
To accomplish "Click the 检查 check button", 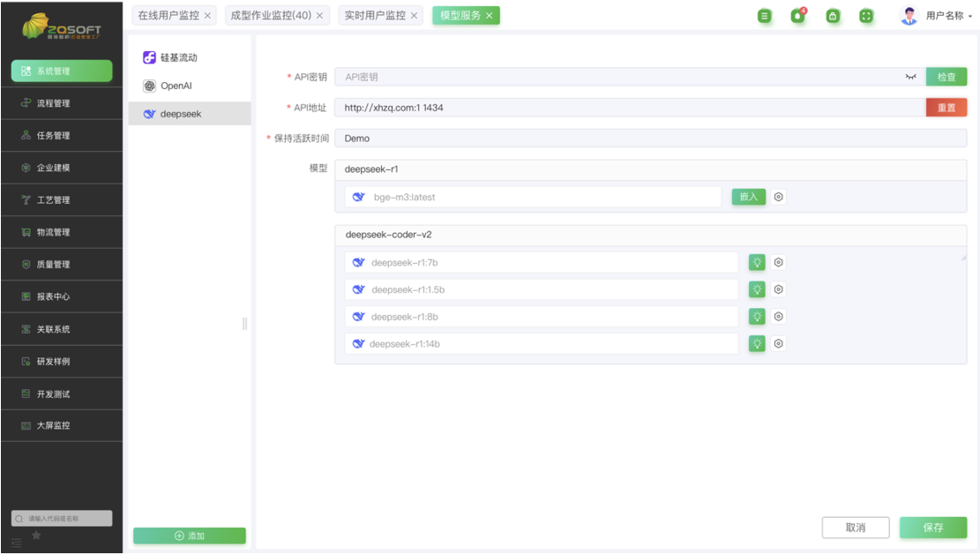I will click(946, 77).
